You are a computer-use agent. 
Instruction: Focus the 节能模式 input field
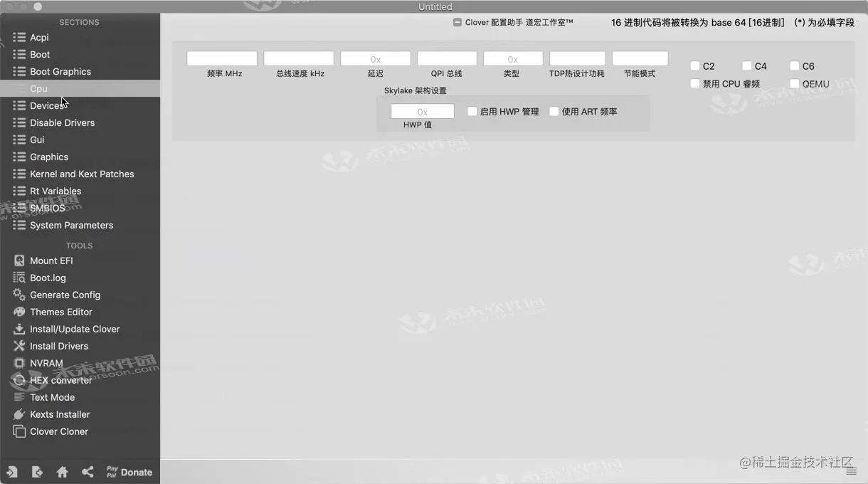[640, 59]
